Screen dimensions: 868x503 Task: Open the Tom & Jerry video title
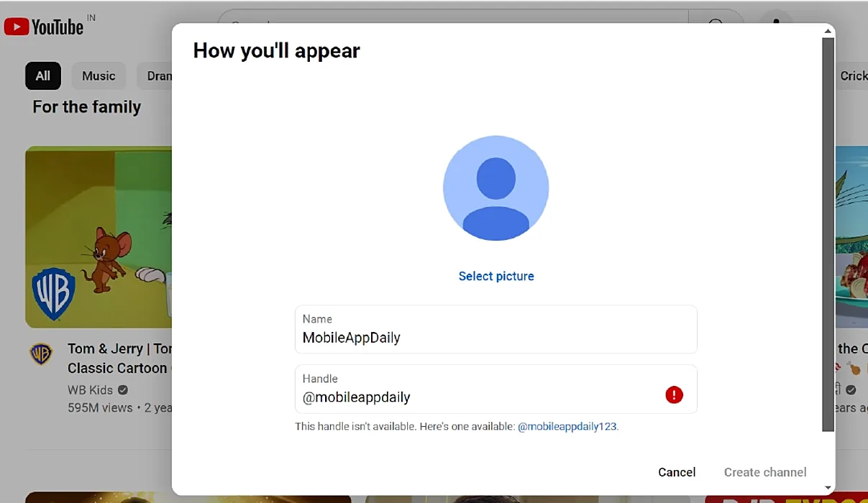(x=119, y=358)
